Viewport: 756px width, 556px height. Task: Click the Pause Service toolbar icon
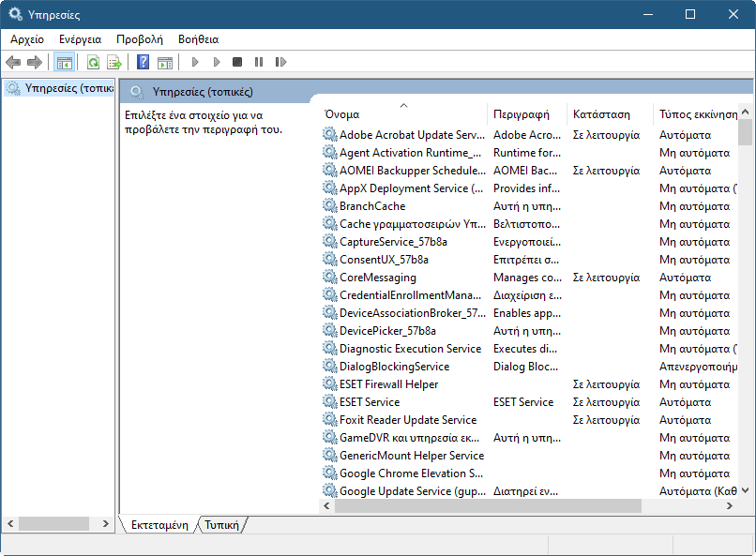[x=259, y=62]
